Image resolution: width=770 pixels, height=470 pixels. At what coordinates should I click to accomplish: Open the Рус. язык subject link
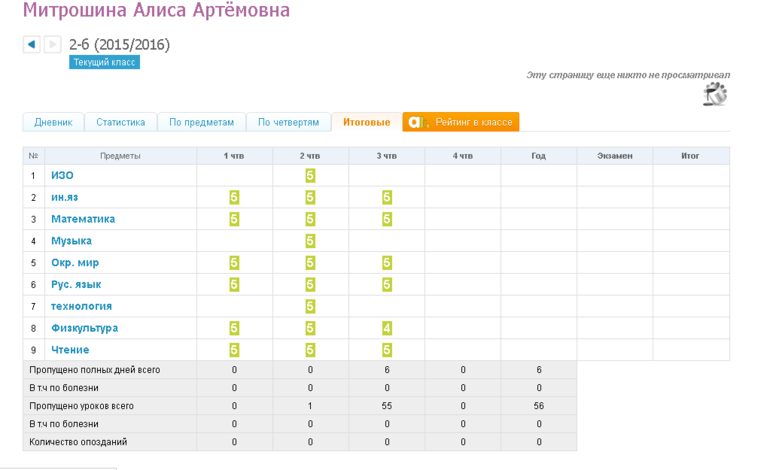(76, 285)
